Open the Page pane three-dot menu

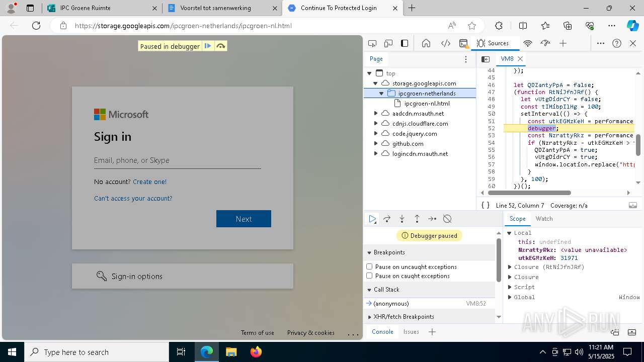466,59
